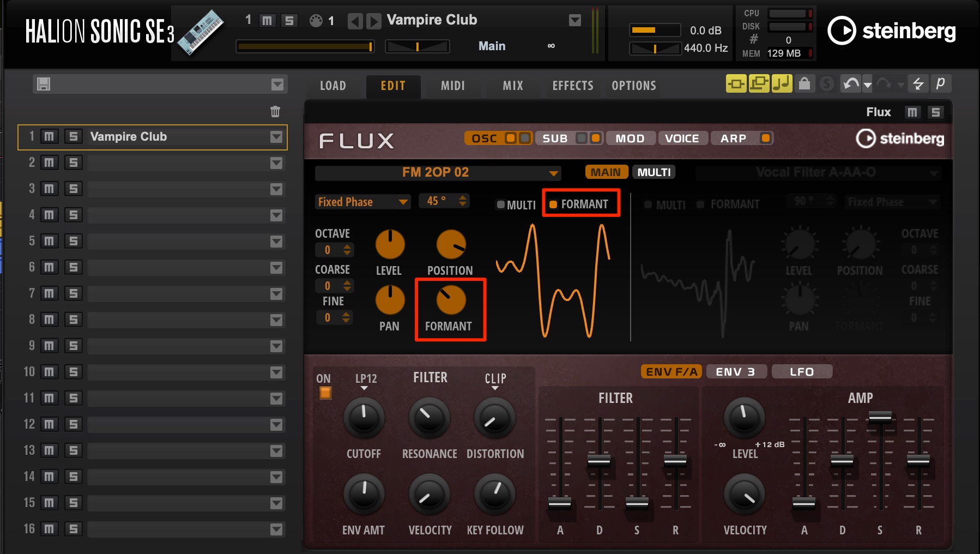Switch to the EFFECTS tab

pos(573,86)
